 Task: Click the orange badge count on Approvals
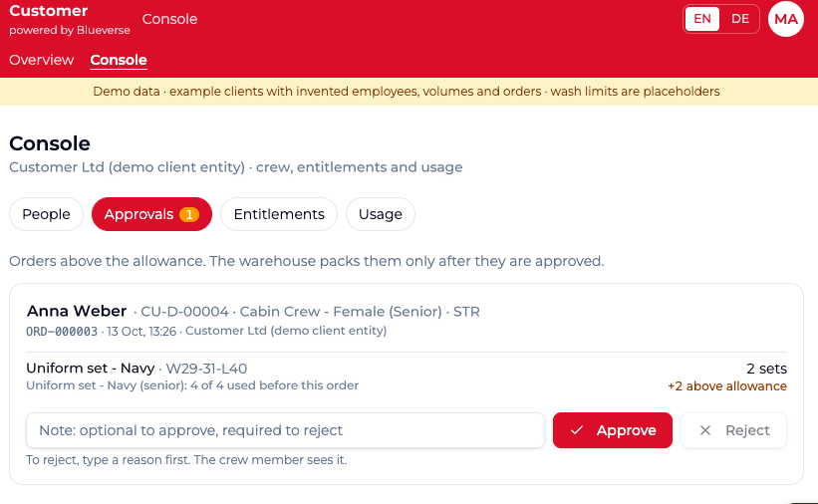click(x=189, y=214)
